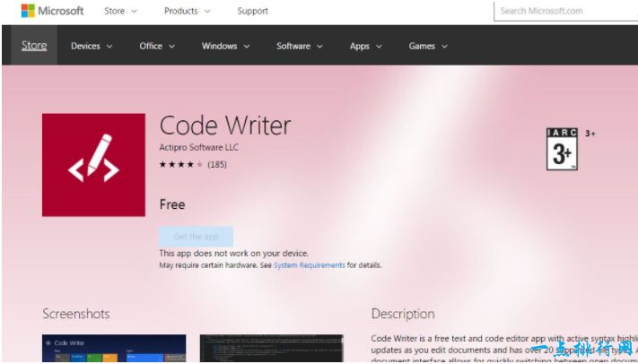The image size is (638, 364).
Task: Expand the Products dropdown
Action: 188,11
